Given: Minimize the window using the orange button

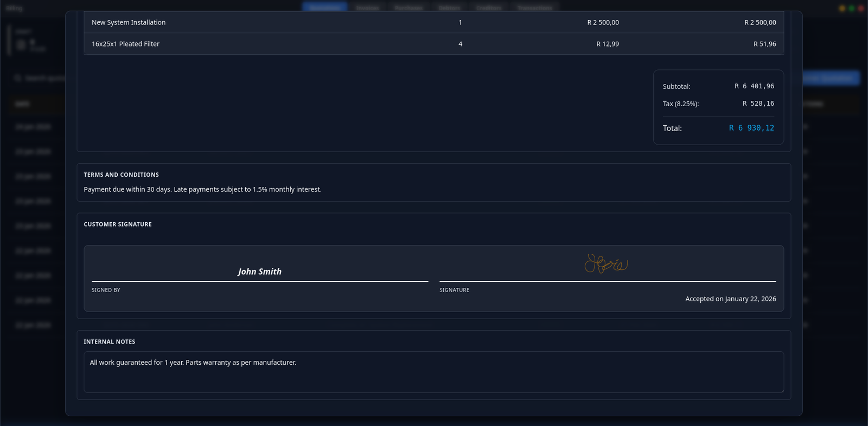Looking at the screenshot, I should coord(842,8).
